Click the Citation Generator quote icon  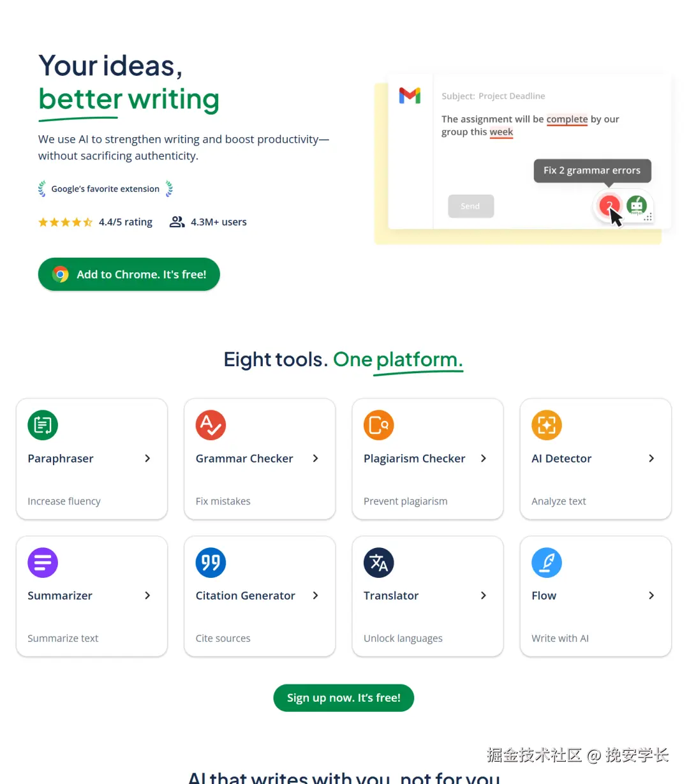point(211,563)
